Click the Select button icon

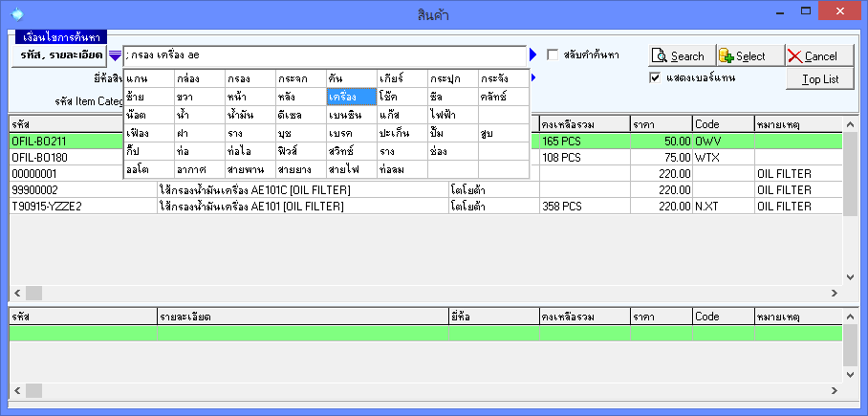[x=727, y=56]
